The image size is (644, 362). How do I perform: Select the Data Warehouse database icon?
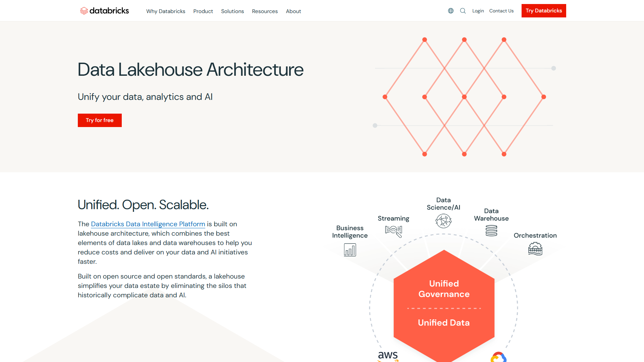tap(491, 230)
